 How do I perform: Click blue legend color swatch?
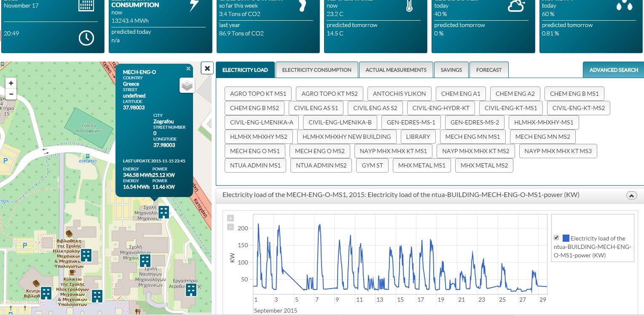coord(566,238)
